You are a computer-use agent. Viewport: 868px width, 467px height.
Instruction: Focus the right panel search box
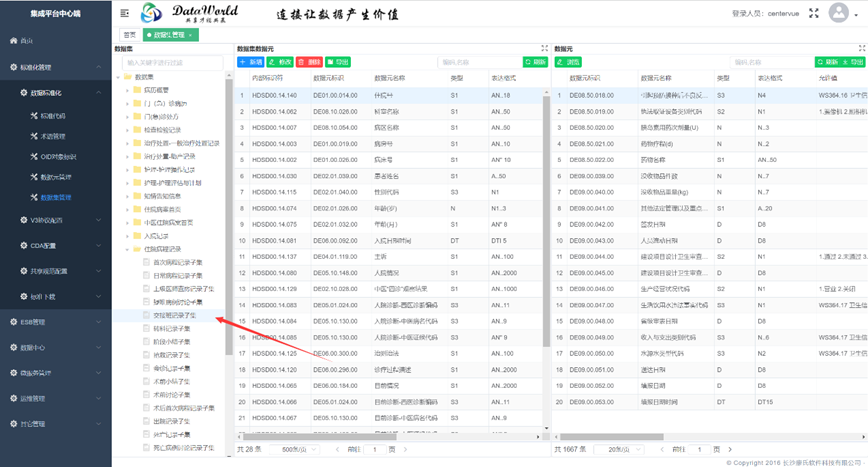click(x=771, y=62)
